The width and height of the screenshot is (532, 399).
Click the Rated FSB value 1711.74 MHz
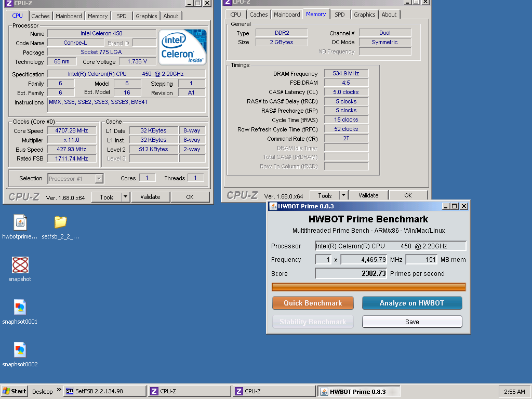pos(72,158)
